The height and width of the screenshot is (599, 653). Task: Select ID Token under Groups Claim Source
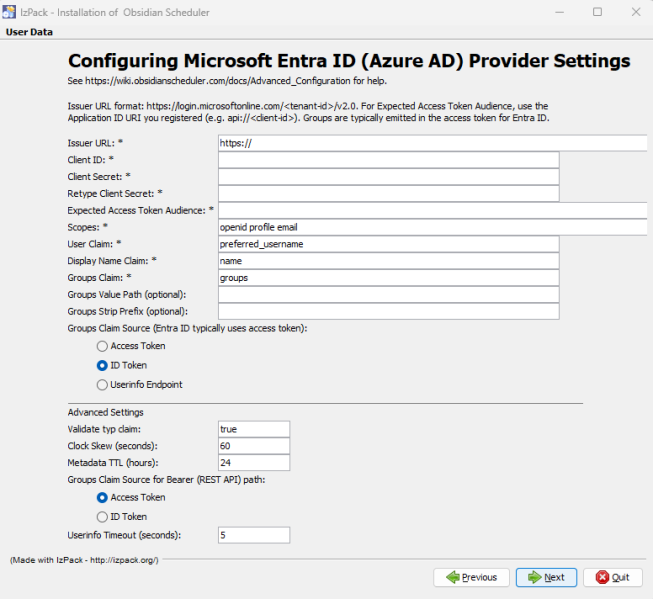tap(122, 365)
